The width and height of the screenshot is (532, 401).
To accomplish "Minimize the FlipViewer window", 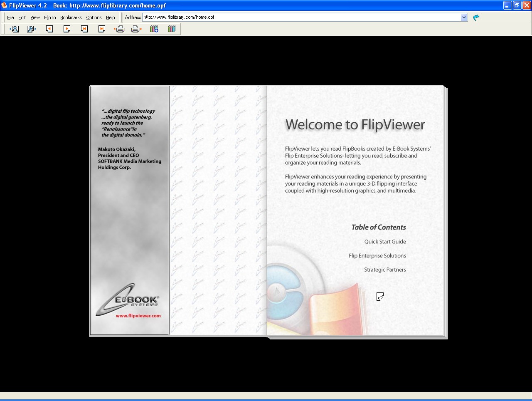I will (507, 5).
